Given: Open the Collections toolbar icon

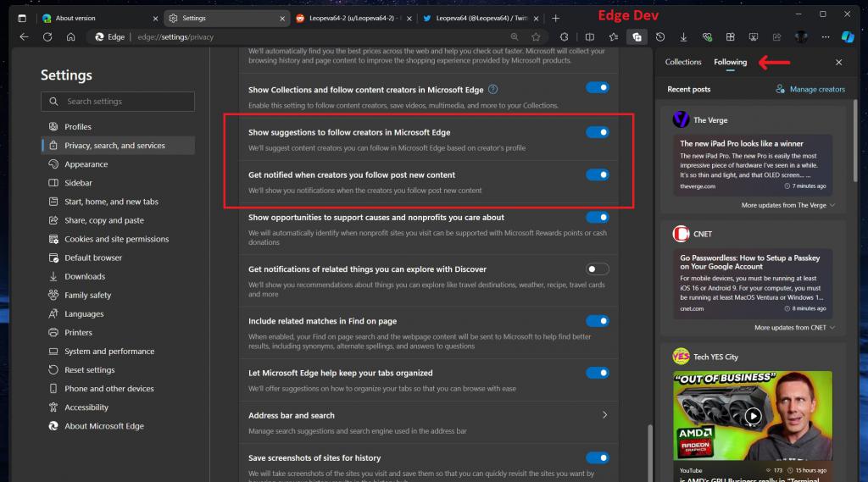Looking at the screenshot, I should 637,37.
